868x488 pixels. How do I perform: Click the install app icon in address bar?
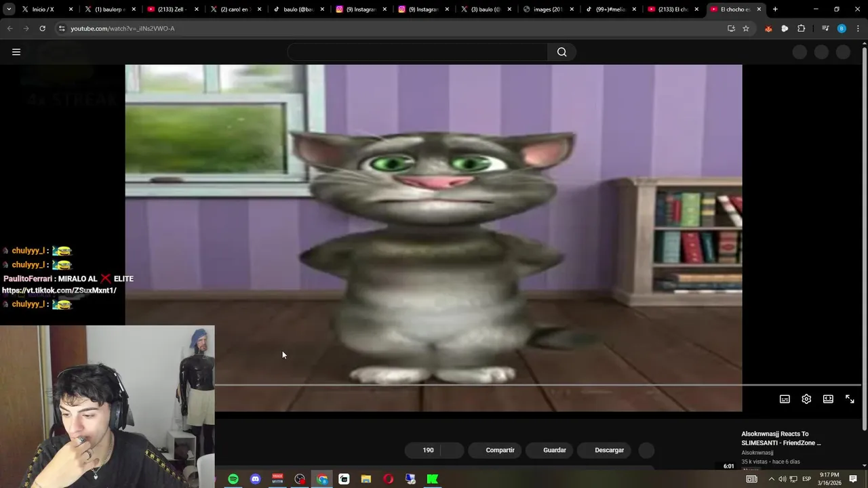click(731, 28)
